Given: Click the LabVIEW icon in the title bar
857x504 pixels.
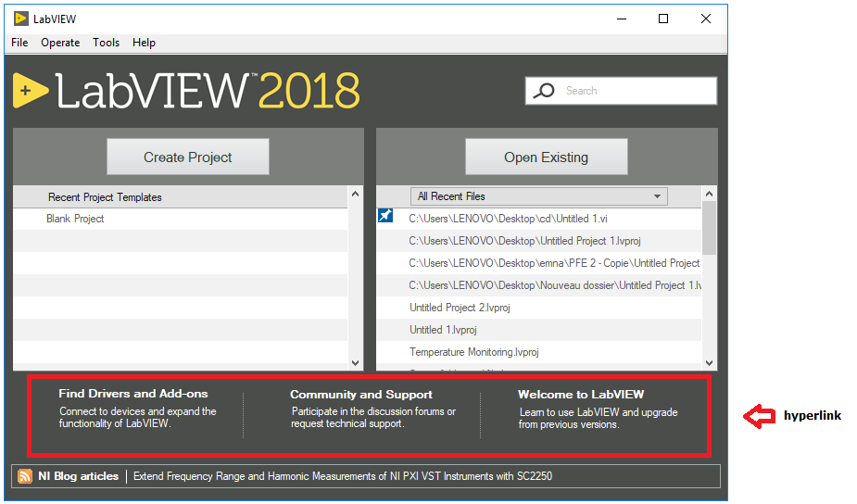Looking at the screenshot, I should coord(20,19).
